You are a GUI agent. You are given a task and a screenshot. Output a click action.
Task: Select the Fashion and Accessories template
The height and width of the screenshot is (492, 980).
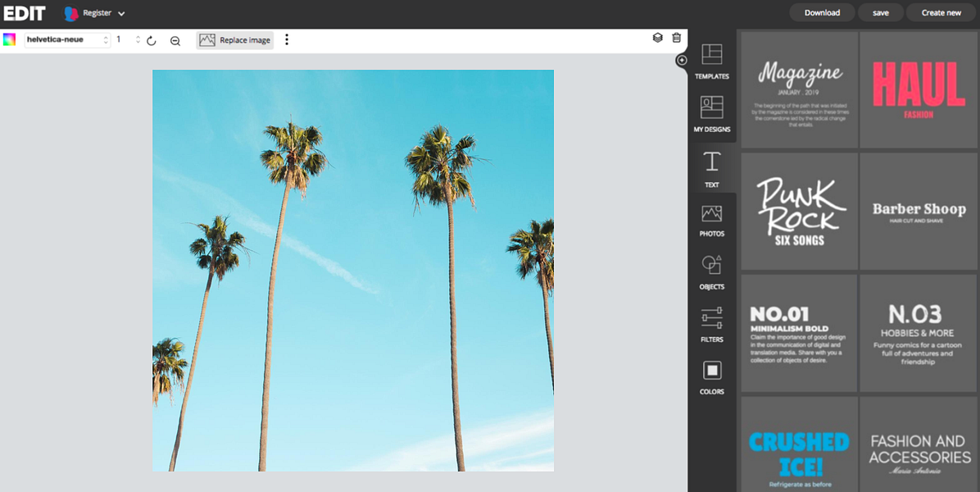click(x=919, y=444)
